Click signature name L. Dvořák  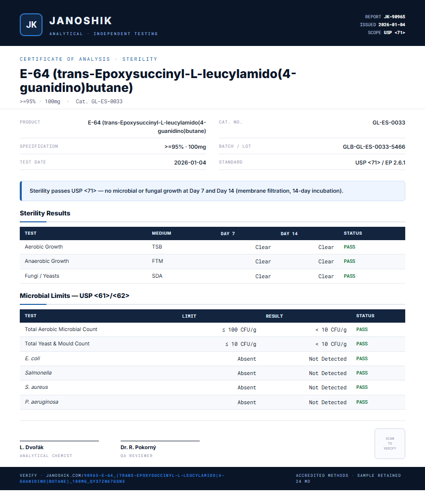[32, 448]
